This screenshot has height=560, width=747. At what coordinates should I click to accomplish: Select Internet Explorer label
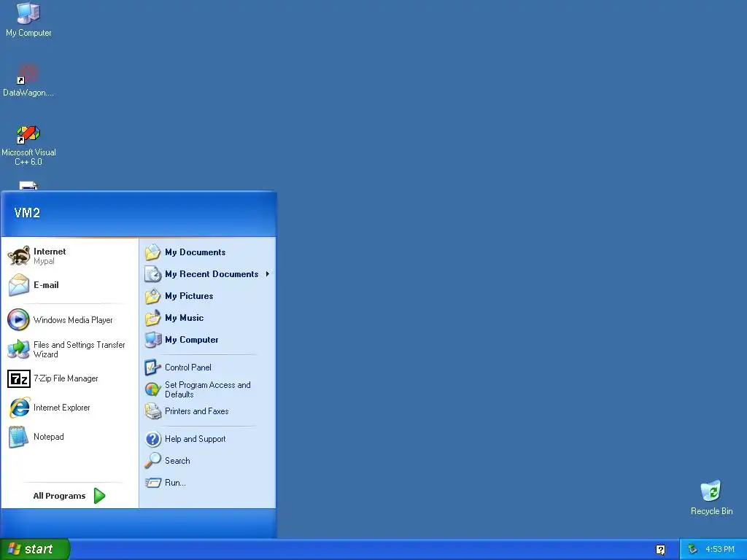(x=61, y=408)
